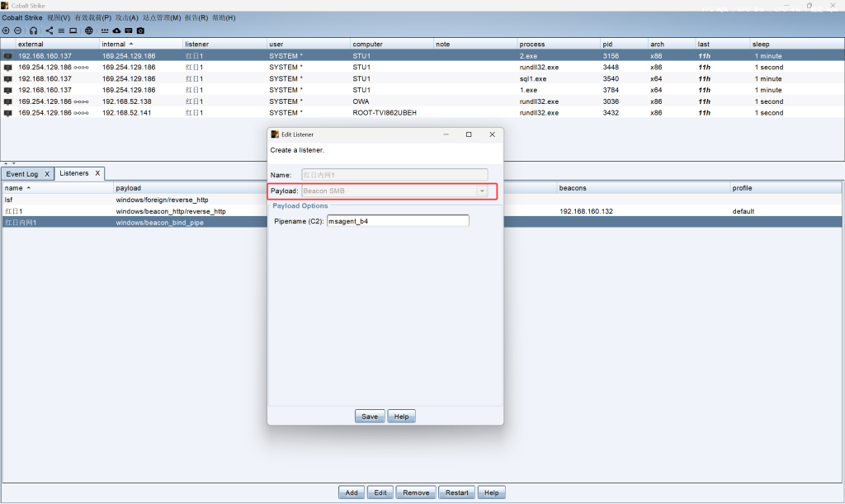Screen dimensions: 845x504
Task: Sort beacons by the internal column header
Action: [x=141, y=45]
